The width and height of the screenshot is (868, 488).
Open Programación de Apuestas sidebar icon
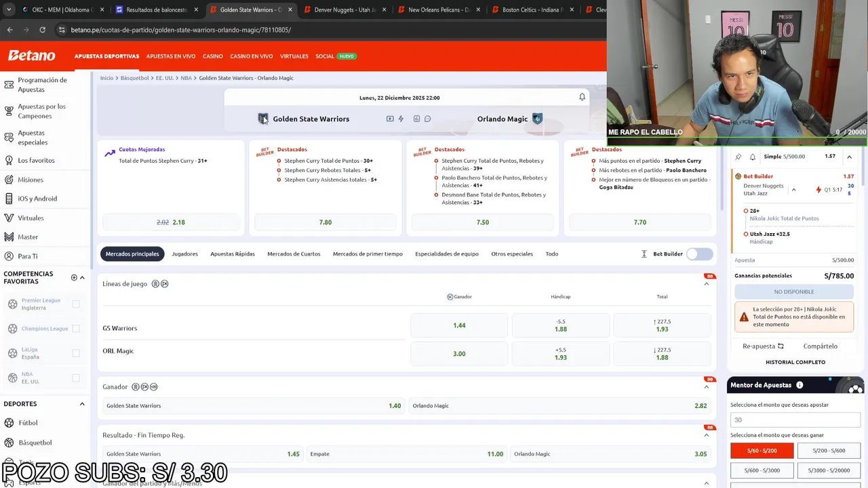pyautogui.click(x=9, y=85)
